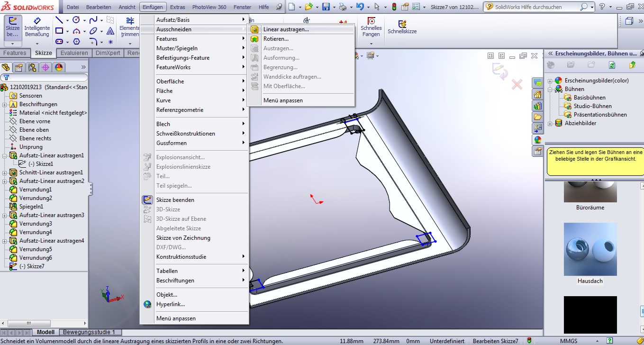Collapse the Aufsatz-Linear austragen1 feature
This screenshot has height=345, width=644.
coord(4,155)
